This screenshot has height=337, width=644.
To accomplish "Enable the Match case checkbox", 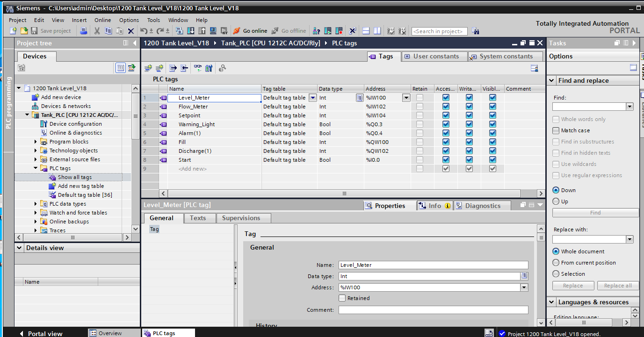I will coord(556,130).
